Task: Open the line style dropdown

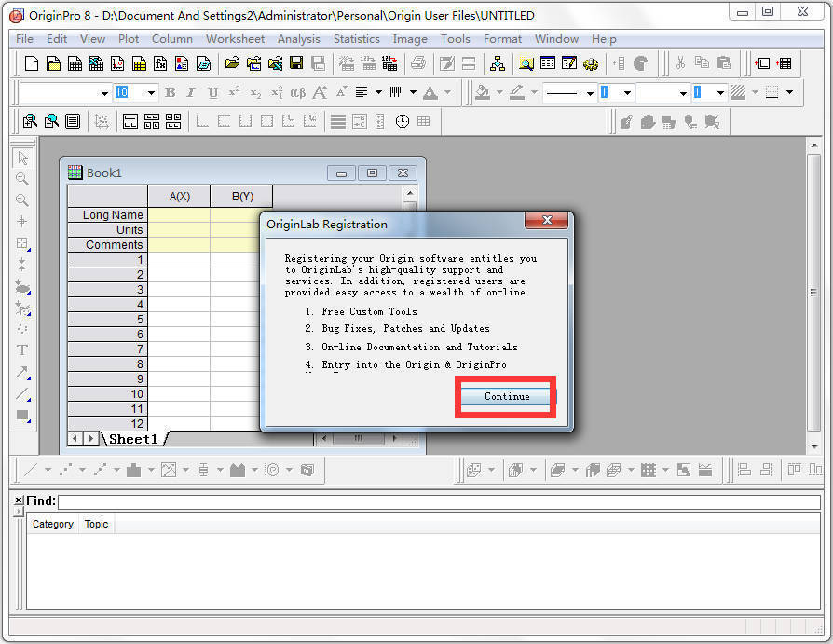Action: click(589, 93)
